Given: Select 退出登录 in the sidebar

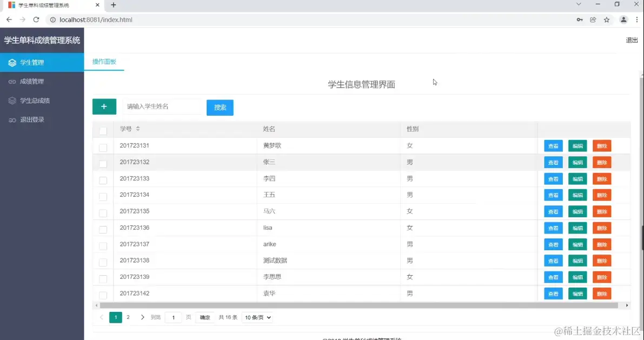Looking at the screenshot, I should [x=42, y=119].
